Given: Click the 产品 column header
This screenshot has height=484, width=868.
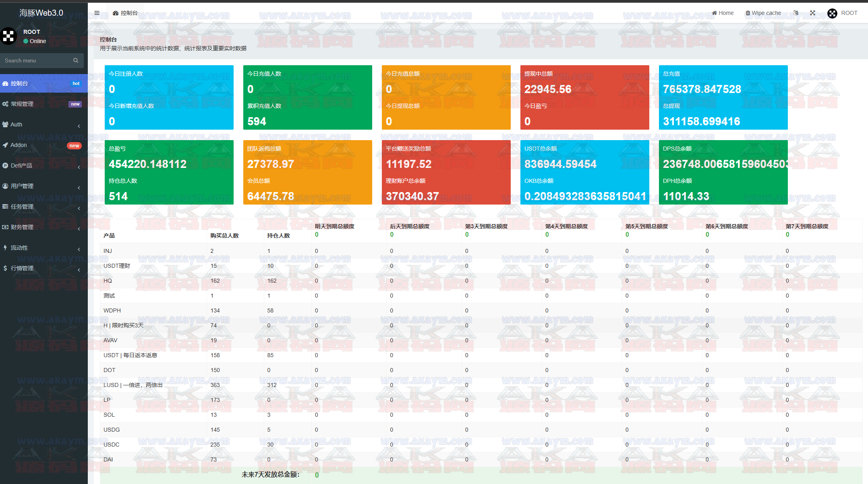Looking at the screenshot, I should coord(109,236).
